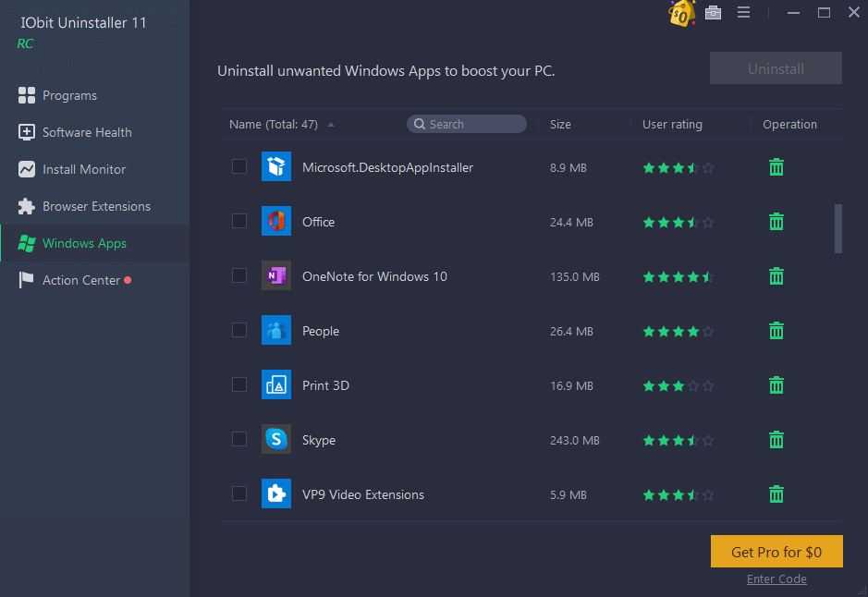This screenshot has height=597, width=868.
Task: Select the VP9 Video Extensions name text
Action: pyautogui.click(x=363, y=494)
